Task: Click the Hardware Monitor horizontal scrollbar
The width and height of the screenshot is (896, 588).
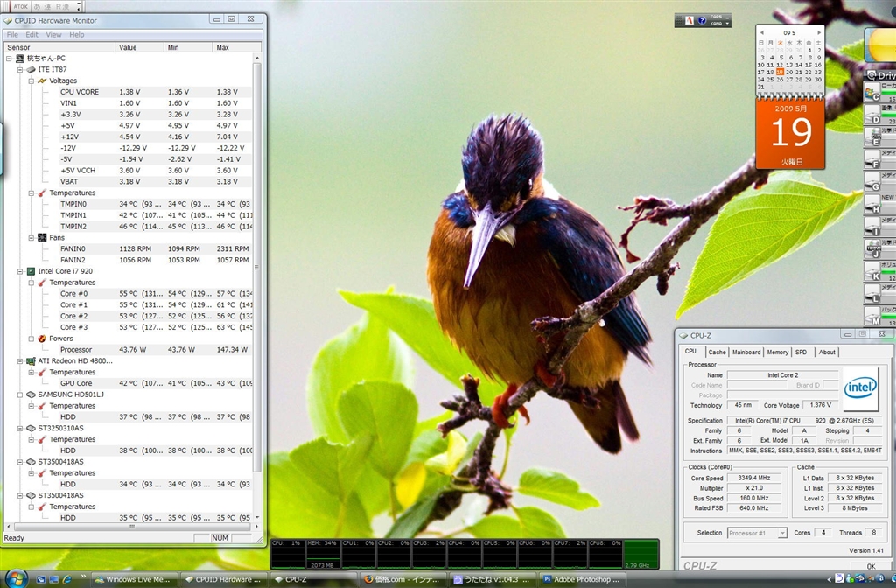Action: [x=132, y=526]
